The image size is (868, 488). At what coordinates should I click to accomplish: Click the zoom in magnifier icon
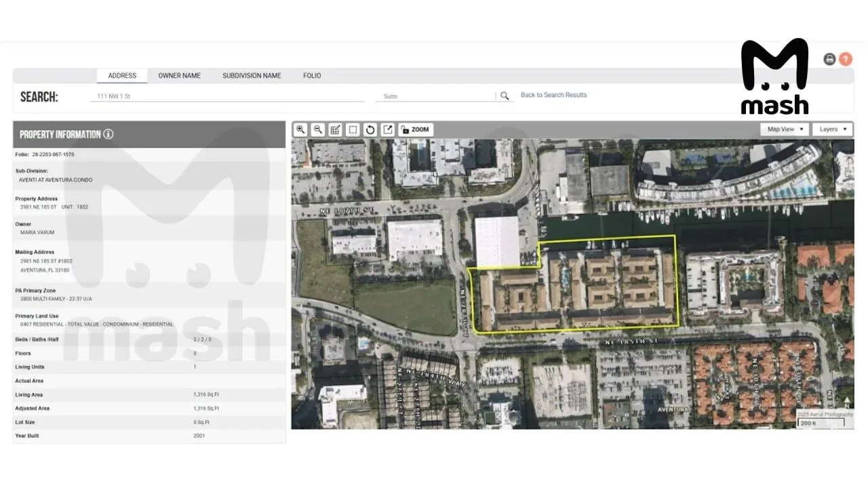click(x=300, y=129)
